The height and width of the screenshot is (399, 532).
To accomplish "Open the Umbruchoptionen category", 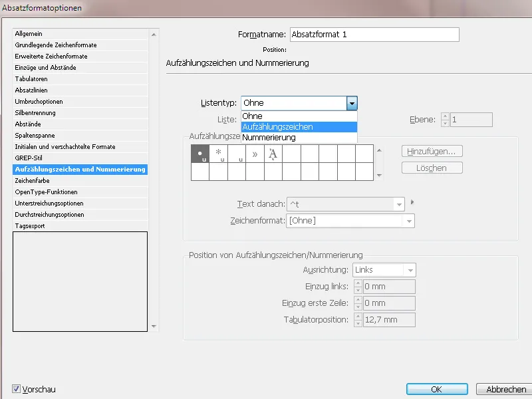I will pyautogui.click(x=80, y=102).
